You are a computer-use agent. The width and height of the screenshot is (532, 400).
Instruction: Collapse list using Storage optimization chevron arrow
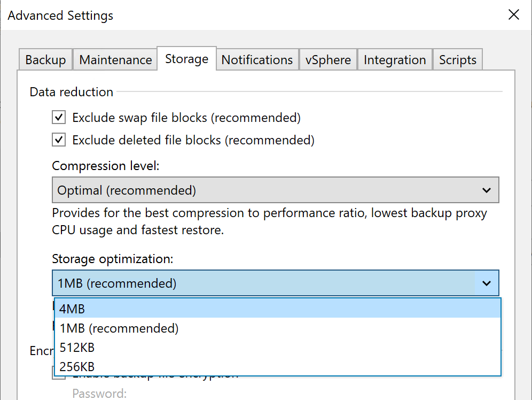tap(486, 283)
